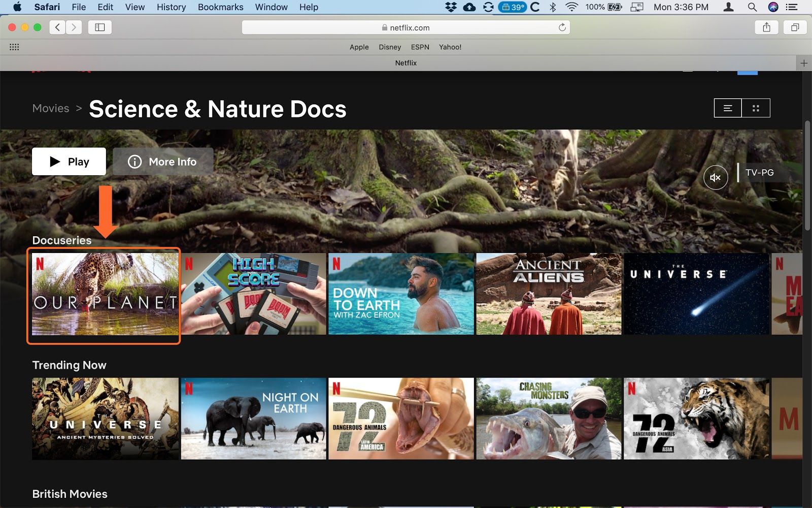Screen dimensions: 812x508
Task: Unmute the trailer audio
Action: (716, 177)
